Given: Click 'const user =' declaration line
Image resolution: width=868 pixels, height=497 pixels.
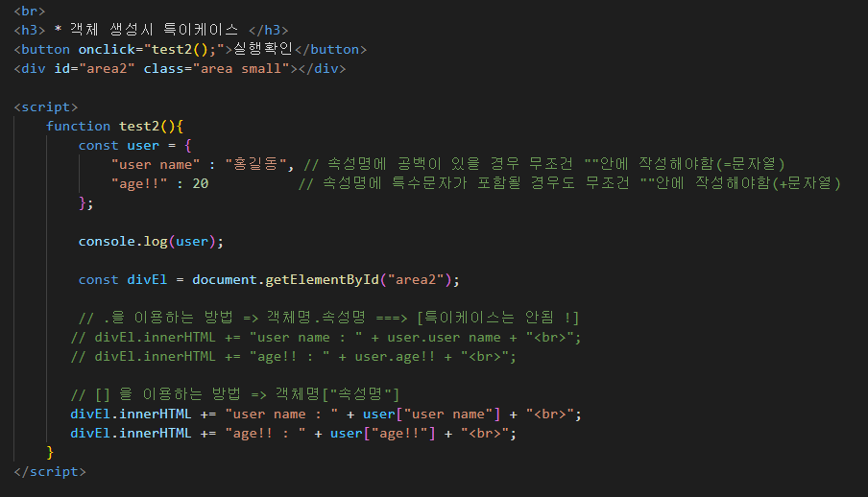Looking at the screenshot, I should click(x=135, y=146).
